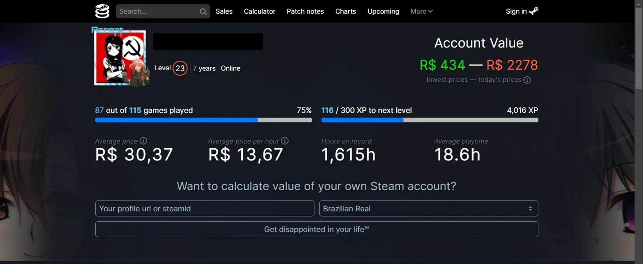This screenshot has width=644, height=264.
Task: Click the profile avatar image
Action: (120, 58)
